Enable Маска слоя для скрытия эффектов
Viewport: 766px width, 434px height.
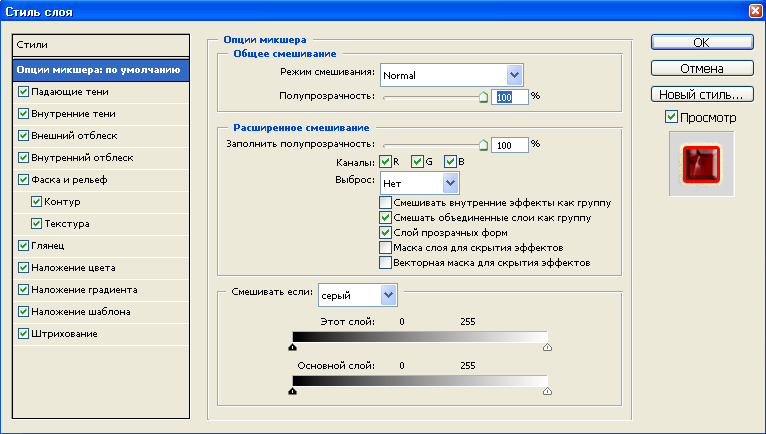tap(385, 248)
